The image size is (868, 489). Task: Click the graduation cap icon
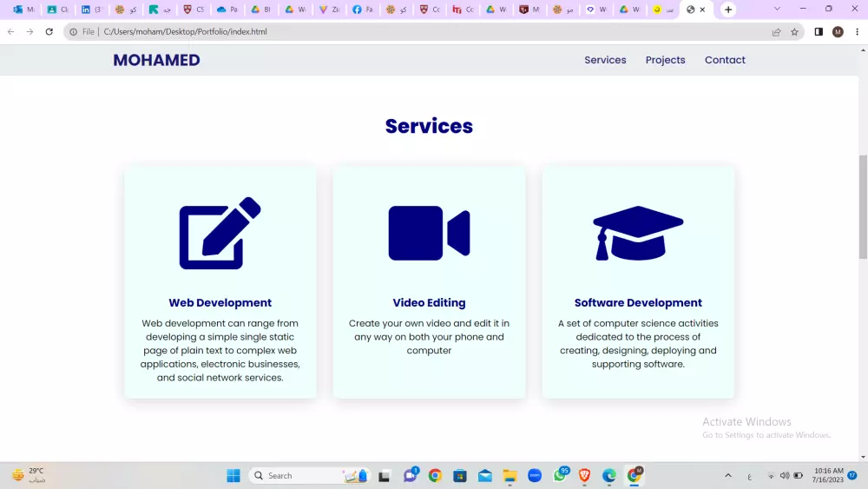point(638,233)
